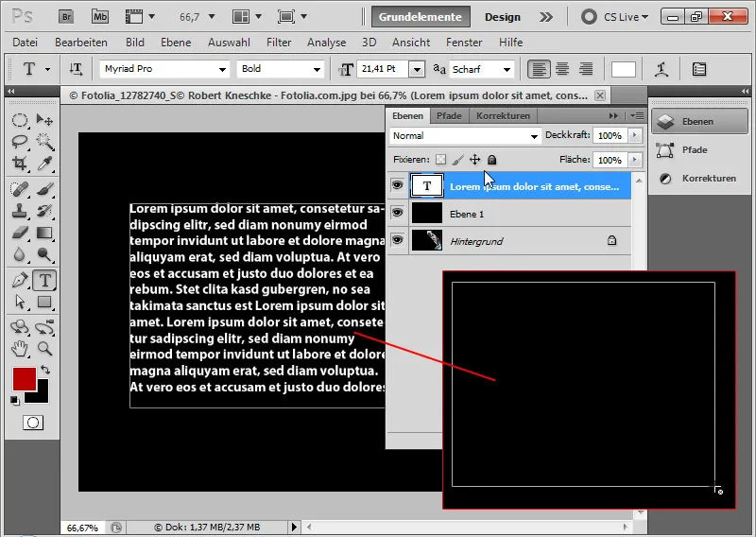Image resolution: width=756 pixels, height=537 pixels.
Task: Select the Brush tool
Action: click(44, 189)
